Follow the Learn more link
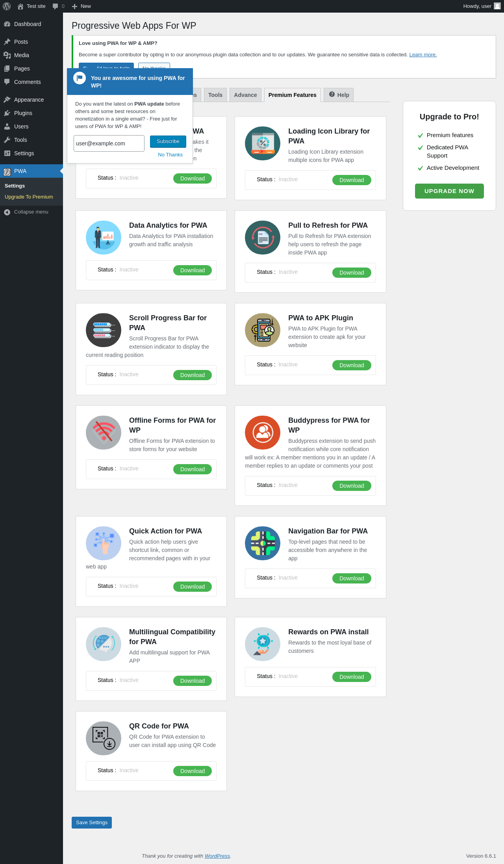The image size is (504, 864). pos(423,55)
